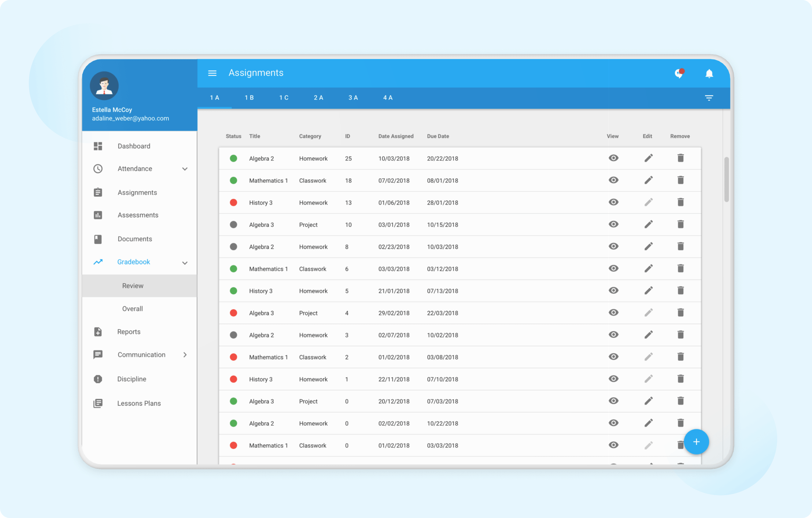Click the blue add assignment plus button
Viewport: 812px width, 518px height.
[x=696, y=442]
